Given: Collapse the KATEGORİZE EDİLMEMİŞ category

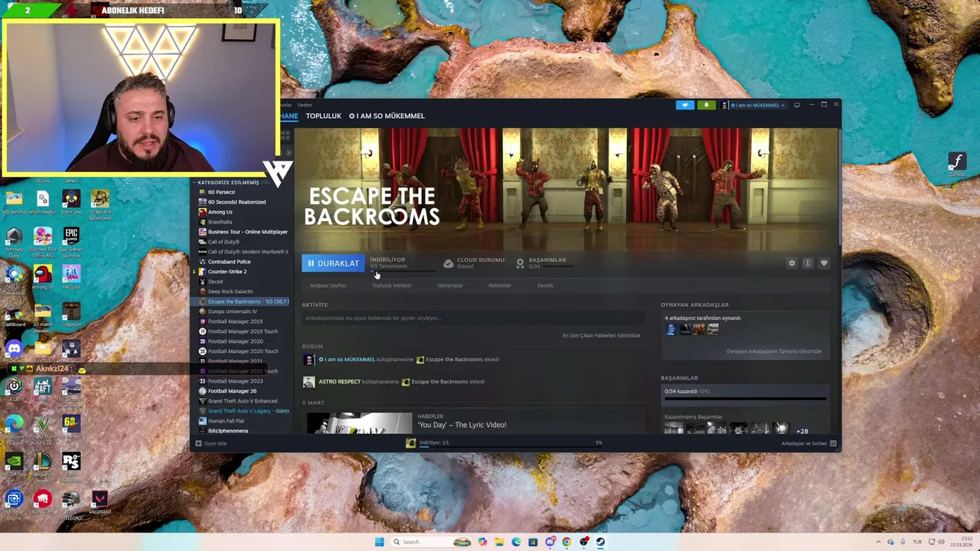Looking at the screenshot, I should (194, 182).
